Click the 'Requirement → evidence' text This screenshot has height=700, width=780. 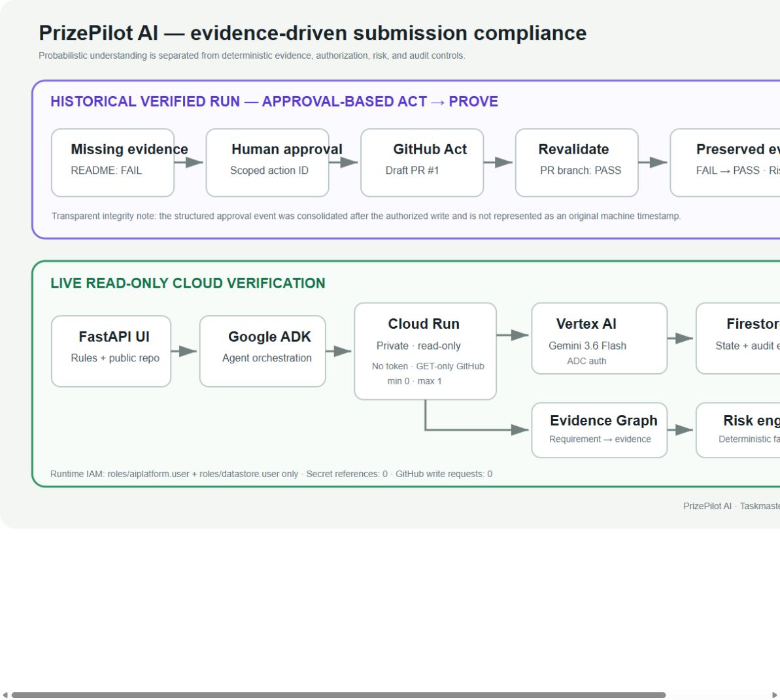click(600, 439)
